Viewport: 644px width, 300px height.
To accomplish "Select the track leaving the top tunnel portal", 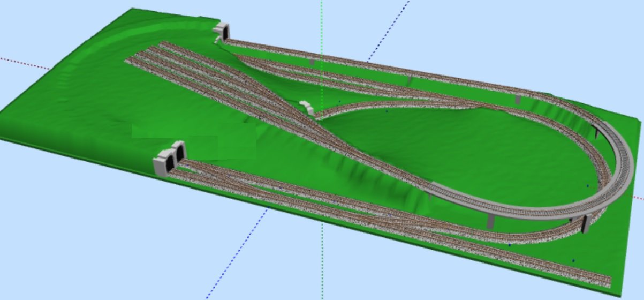I will point(268,47).
